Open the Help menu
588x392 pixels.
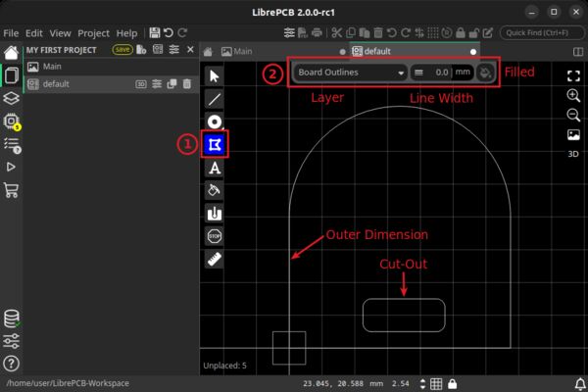(126, 33)
